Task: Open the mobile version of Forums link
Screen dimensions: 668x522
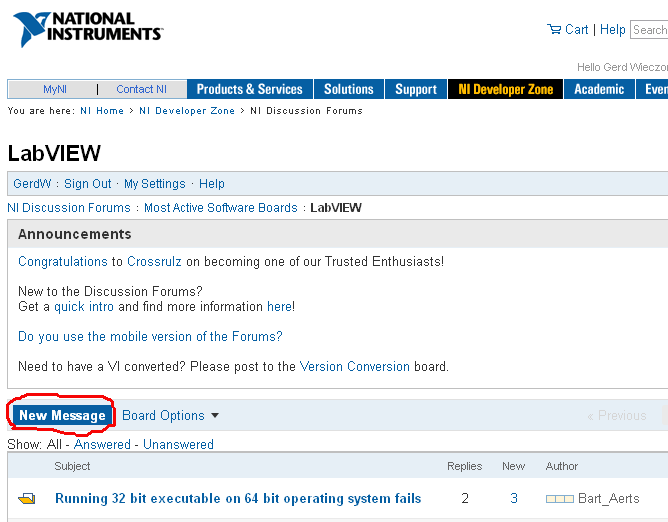Action: [150, 337]
